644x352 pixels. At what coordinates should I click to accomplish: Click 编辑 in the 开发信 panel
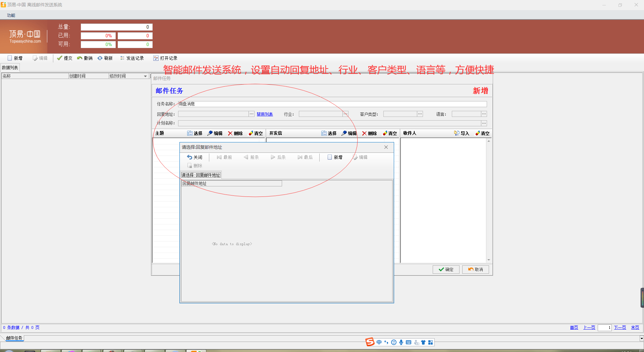pos(349,133)
